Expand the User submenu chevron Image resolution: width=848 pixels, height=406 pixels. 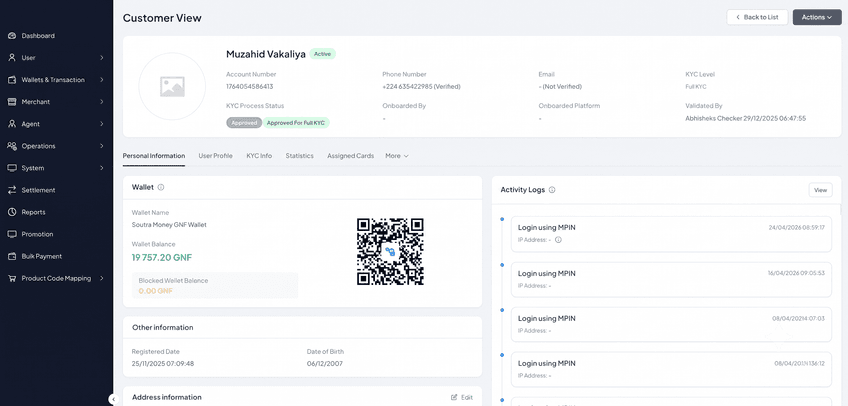pos(102,58)
